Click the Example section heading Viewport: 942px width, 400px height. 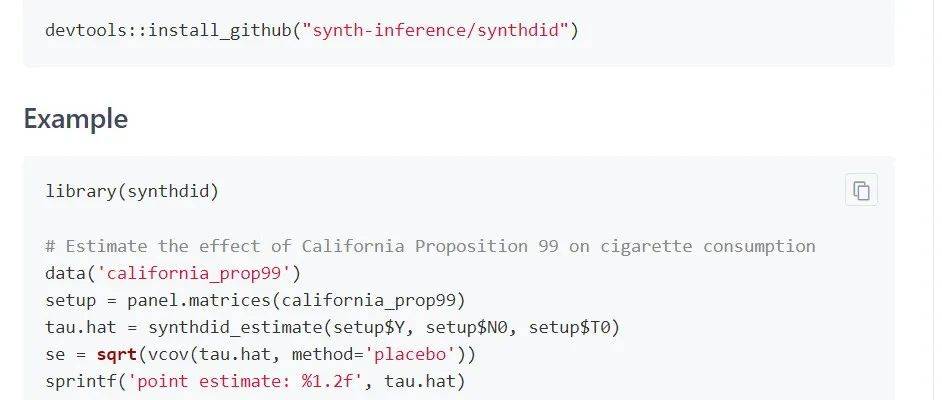[x=76, y=119]
